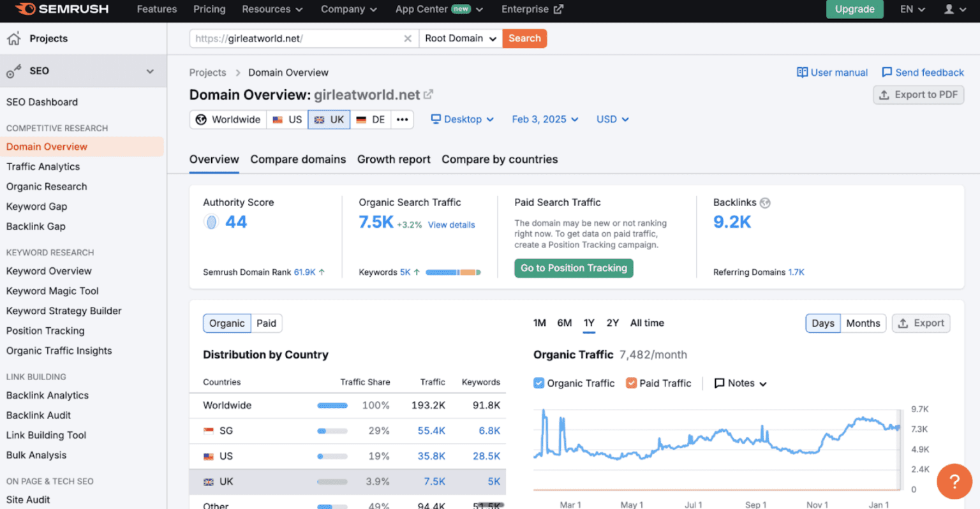Click the SEO compass icon in sidebar
The image size is (980, 509).
click(13, 71)
